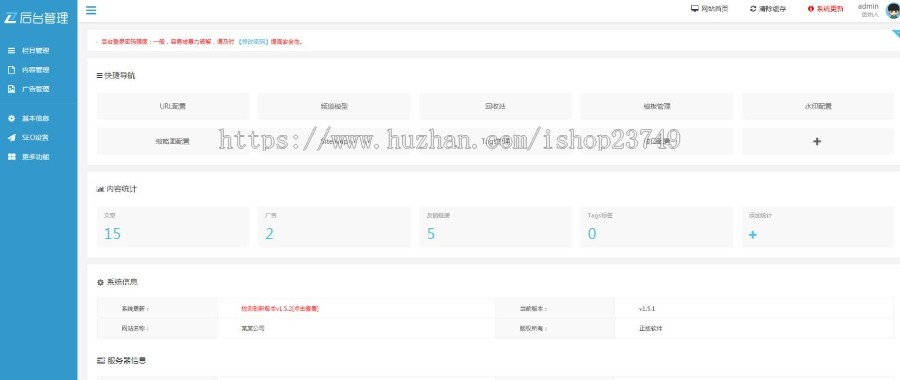
Task: Open the Tag管理 shortcut
Action: pos(495,141)
